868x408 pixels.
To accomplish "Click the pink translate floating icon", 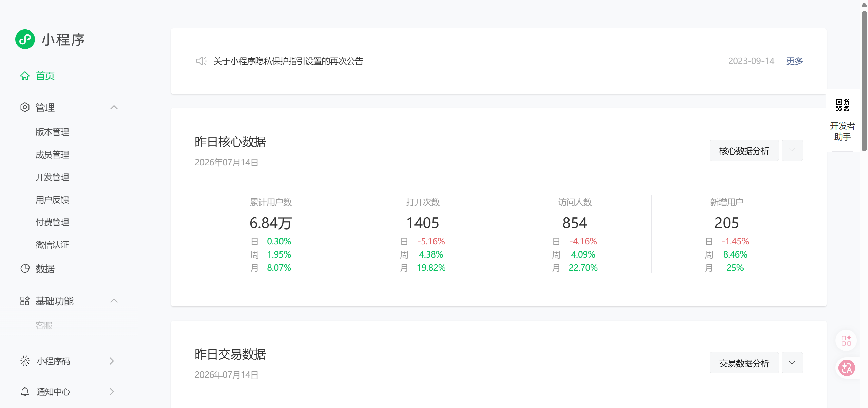I will coord(847,368).
